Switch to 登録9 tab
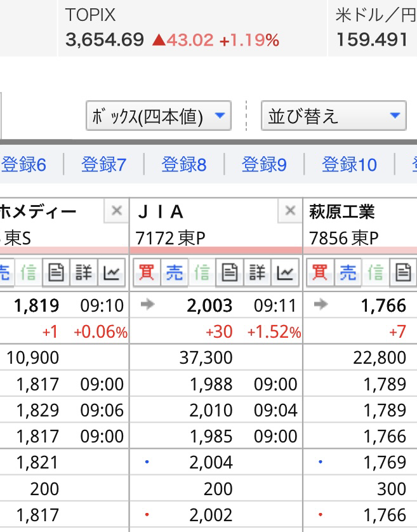 tap(264, 164)
